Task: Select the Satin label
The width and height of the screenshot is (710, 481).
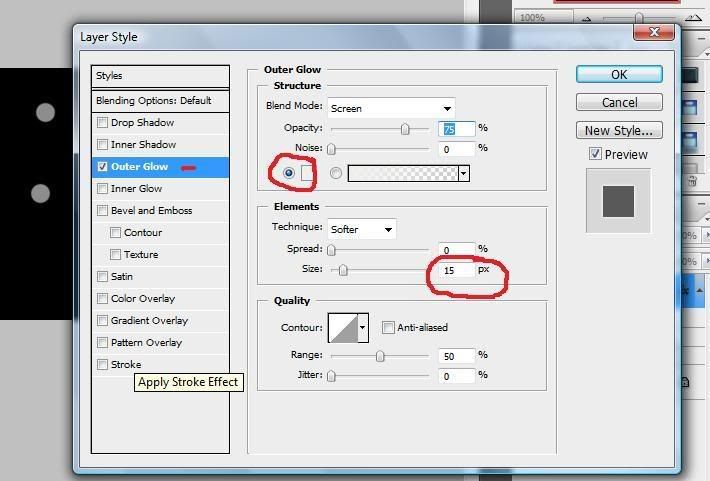Action: point(122,276)
